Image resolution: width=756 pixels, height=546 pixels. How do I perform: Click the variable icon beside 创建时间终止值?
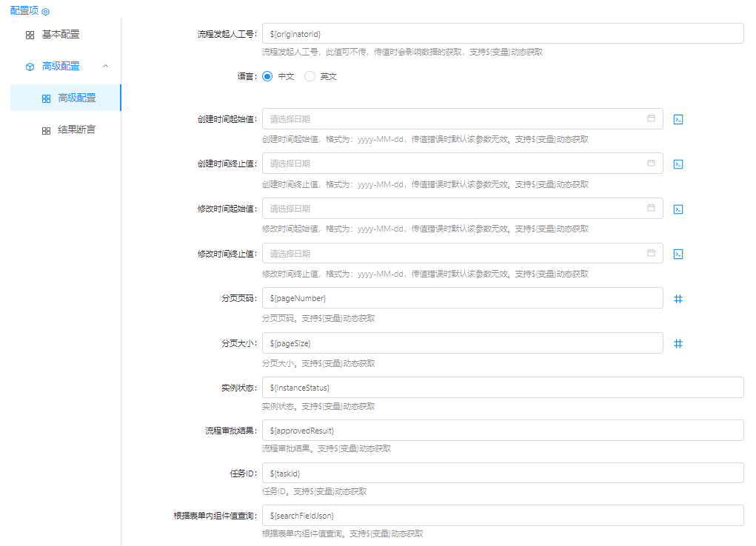click(678, 164)
